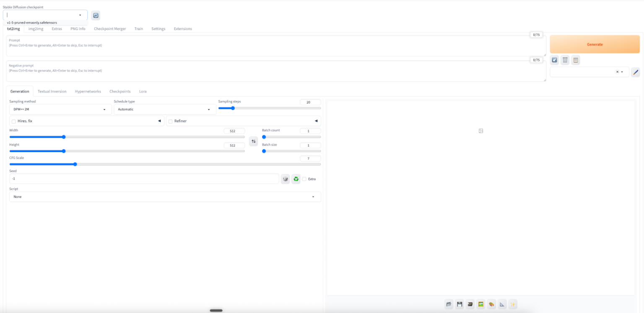Expand the Refiner section arrow
Image resolution: width=644 pixels, height=313 pixels.
(x=316, y=121)
